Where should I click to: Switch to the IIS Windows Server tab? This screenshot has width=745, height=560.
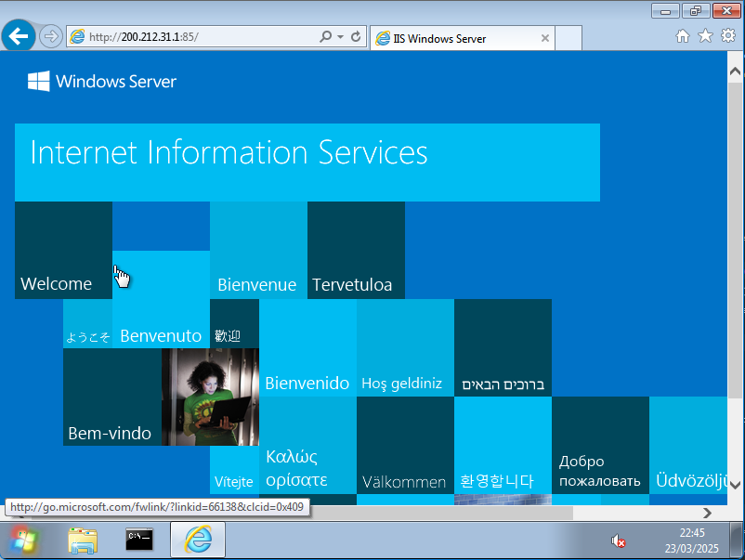pos(453,39)
